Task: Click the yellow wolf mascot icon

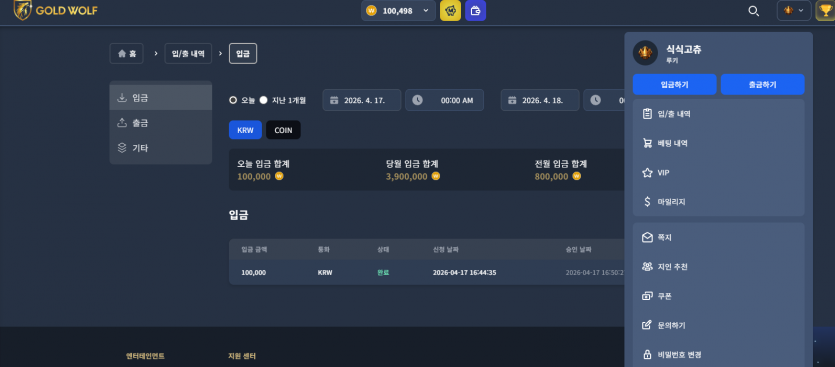Action: [x=450, y=11]
